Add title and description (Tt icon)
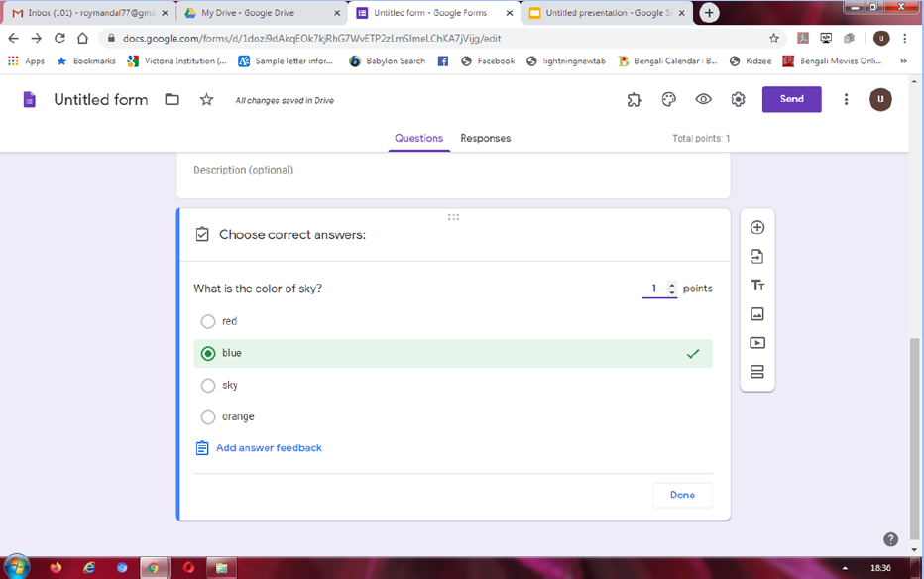Viewport: 924px width, 579px height. click(x=757, y=286)
